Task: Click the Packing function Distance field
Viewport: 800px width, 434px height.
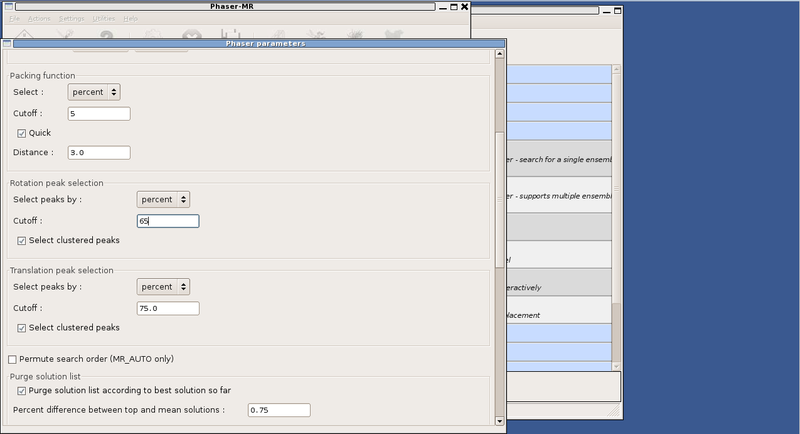Action: 98,152
